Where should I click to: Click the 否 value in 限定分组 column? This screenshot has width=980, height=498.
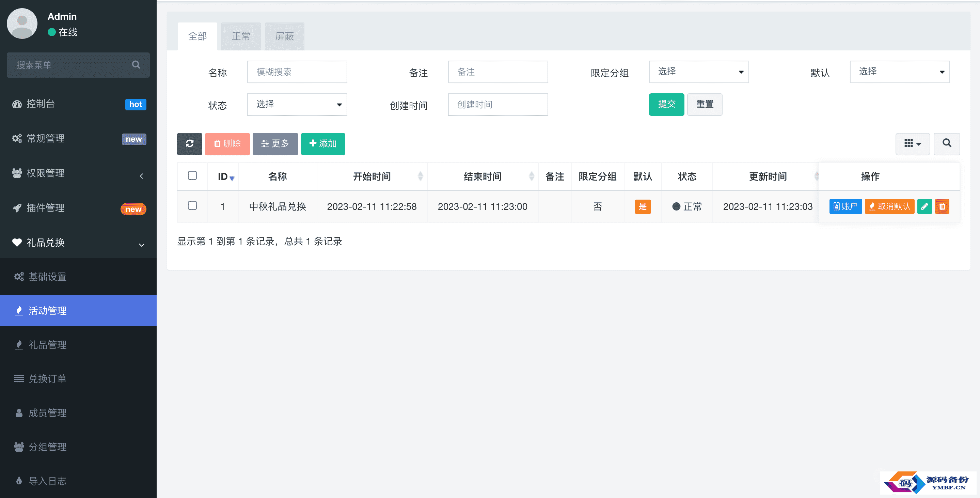point(598,206)
